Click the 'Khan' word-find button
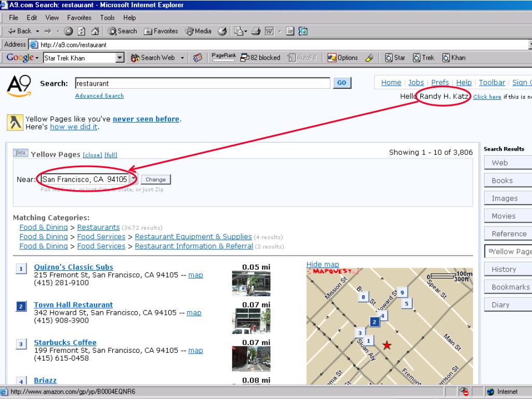Screen dimensions: 532x399 point(454,58)
